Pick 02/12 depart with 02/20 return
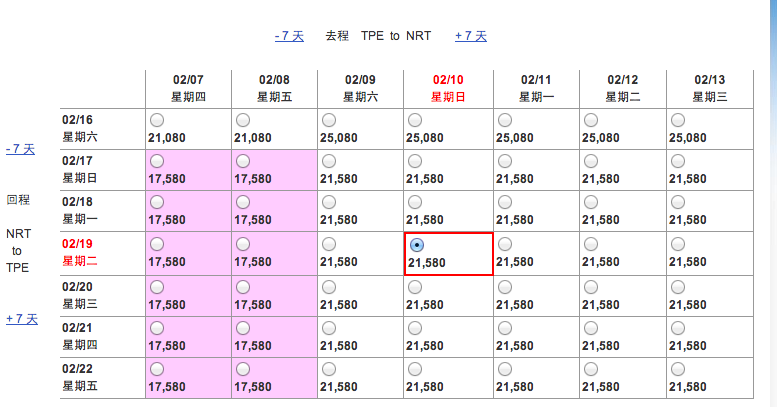Viewport: 777px width, 407px height. pos(591,287)
